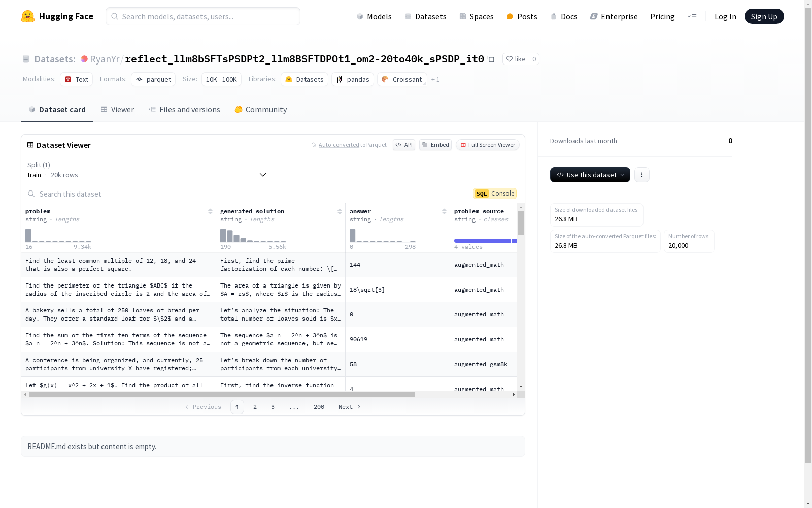Viewport: 812px width, 508px height.
Task: Expand the Split train dropdown
Action: coord(147,170)
